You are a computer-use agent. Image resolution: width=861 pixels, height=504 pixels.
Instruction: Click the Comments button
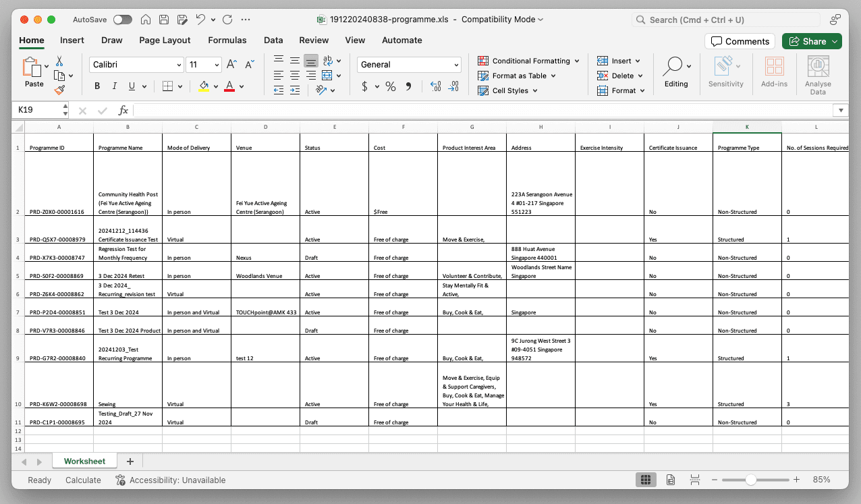pyautogui.click(x=740, y=41)
